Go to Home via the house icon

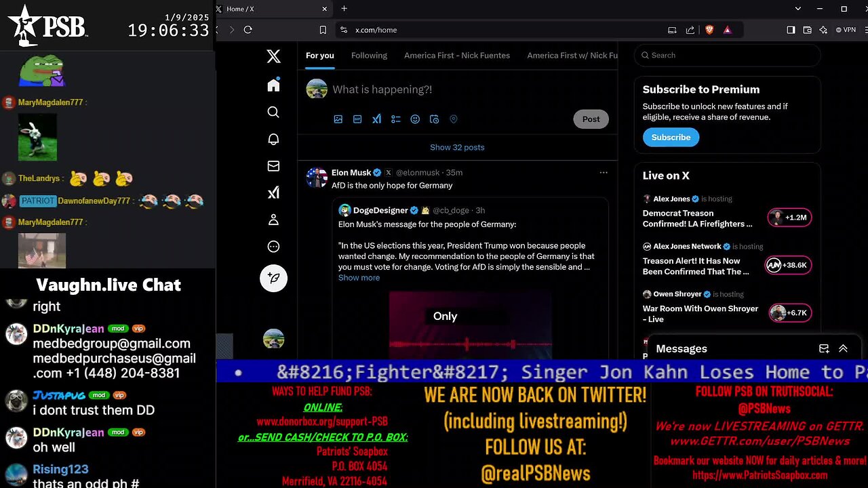point(273,85)
